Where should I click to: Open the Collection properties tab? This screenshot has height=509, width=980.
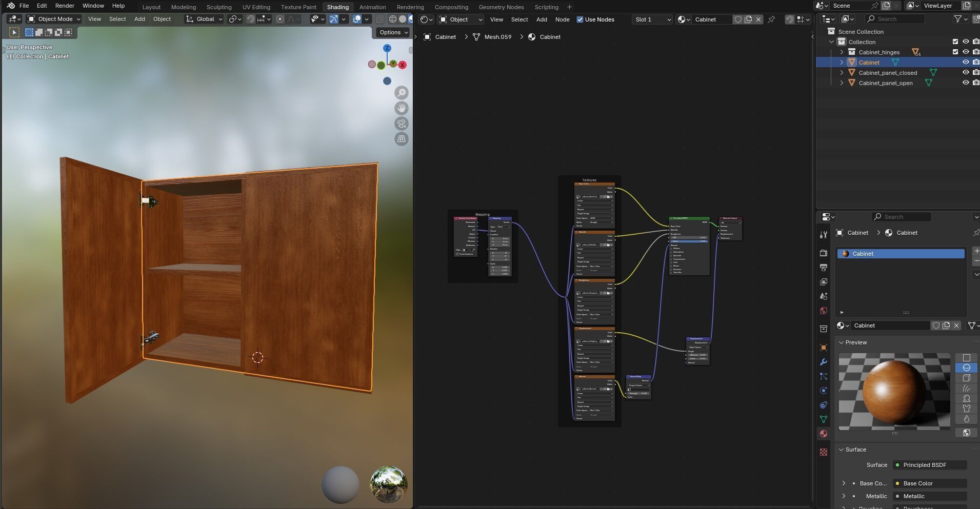coord(824,329)
